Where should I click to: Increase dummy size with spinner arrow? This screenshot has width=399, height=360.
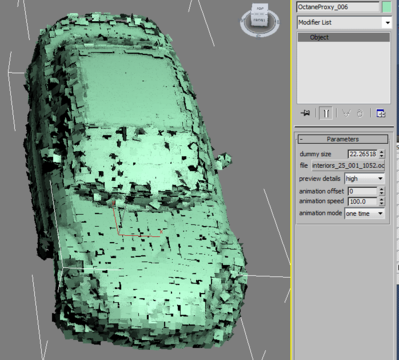(381, 152)
